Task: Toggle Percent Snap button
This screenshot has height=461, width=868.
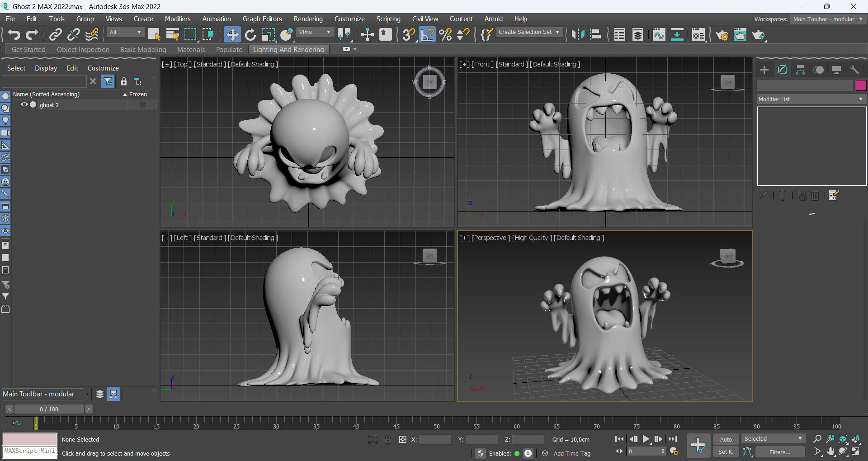Action: point(445,35)
